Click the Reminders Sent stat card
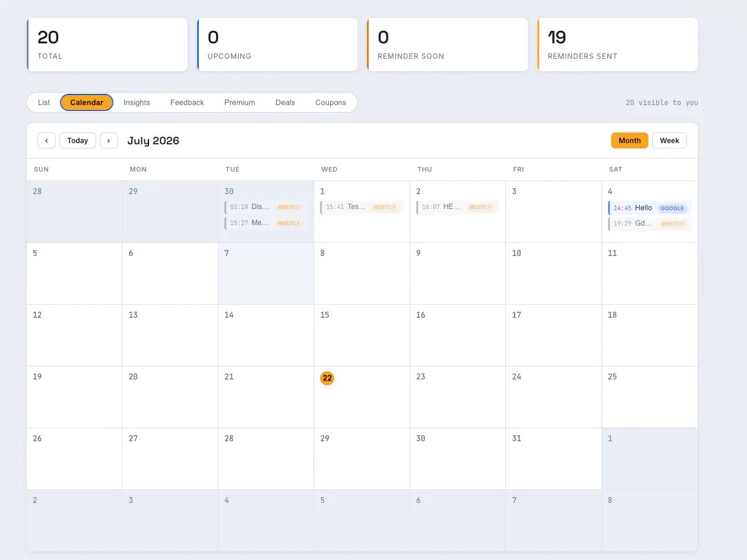Image resolution: width=747 pixels, height=560 pixels. pyautogui.click(x=618, y=45)
